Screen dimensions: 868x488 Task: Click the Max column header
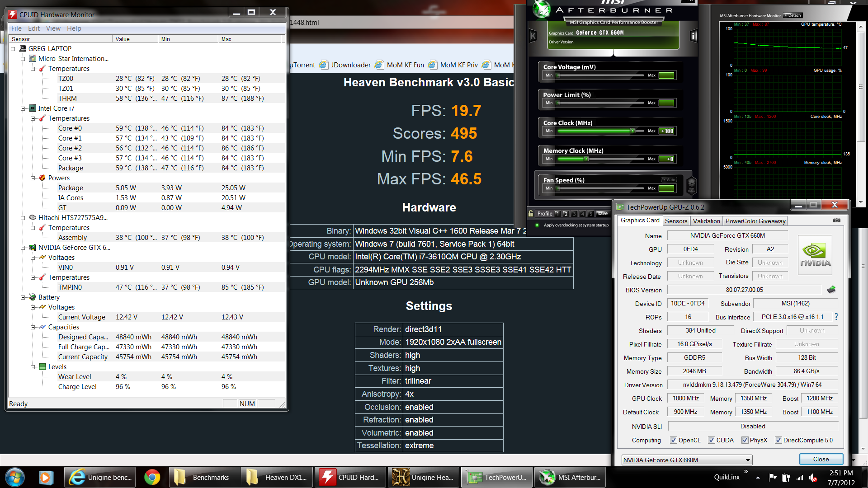tap(249, 39)
